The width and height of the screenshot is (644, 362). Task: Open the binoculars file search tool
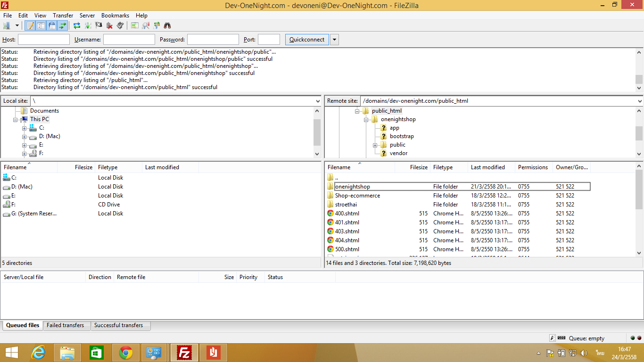click(x=167, y=25)
